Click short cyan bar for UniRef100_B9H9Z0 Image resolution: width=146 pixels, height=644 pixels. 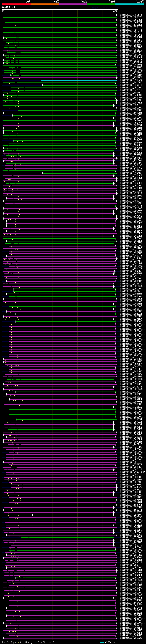79,80
